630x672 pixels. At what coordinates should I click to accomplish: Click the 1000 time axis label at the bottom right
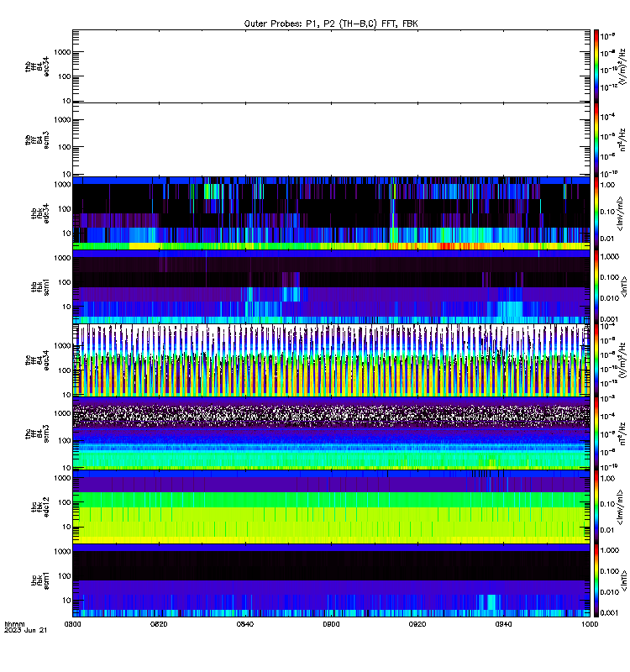pyautogui.click(x=590, y=624)
